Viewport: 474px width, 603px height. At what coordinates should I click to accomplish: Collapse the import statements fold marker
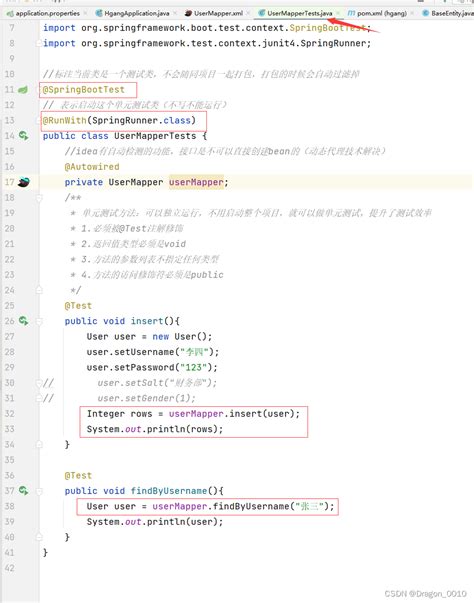pyautogui.click(x=39, y=43)
